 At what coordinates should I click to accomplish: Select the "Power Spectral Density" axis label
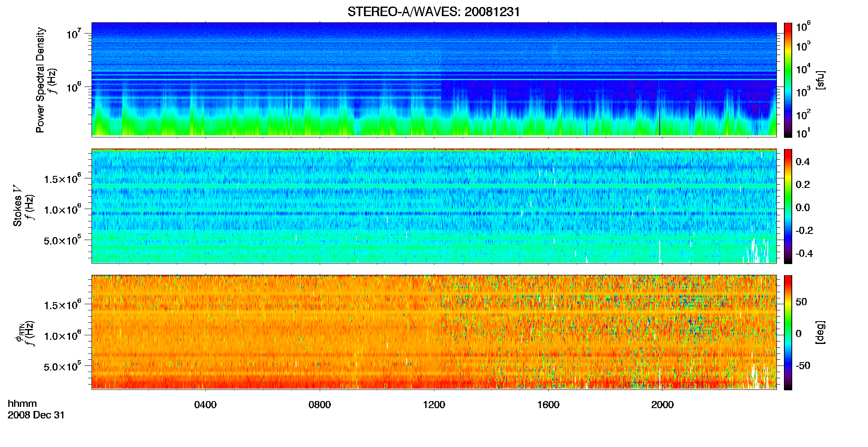[40, 80]
